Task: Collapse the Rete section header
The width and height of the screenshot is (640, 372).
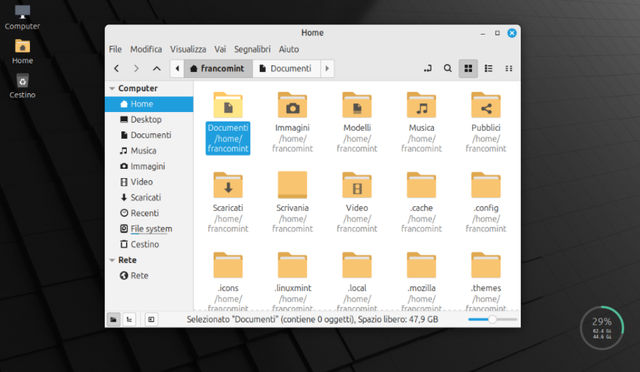Action: pos(112,260)
